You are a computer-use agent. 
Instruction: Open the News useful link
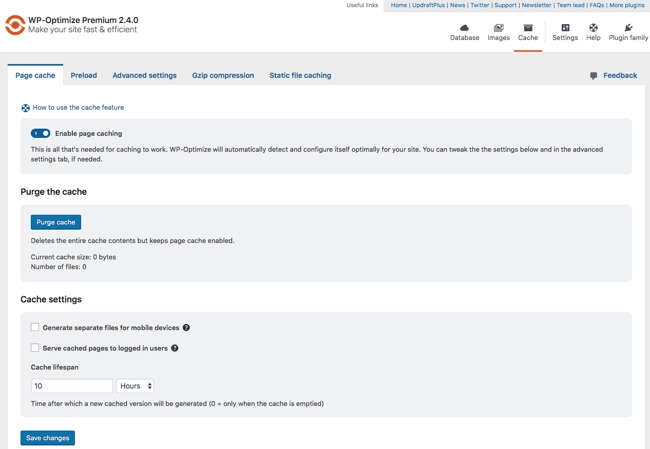tap(458, 5)
